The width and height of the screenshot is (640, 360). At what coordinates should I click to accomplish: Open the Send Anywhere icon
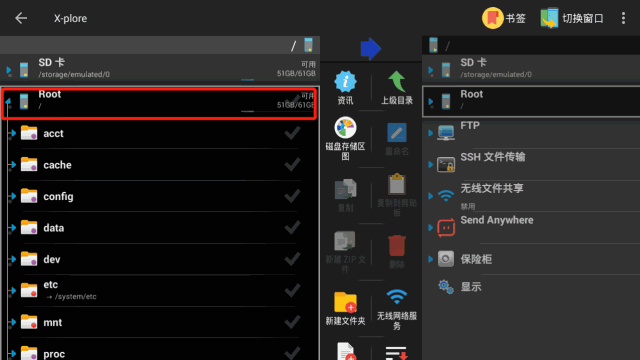tap(446, 227)
